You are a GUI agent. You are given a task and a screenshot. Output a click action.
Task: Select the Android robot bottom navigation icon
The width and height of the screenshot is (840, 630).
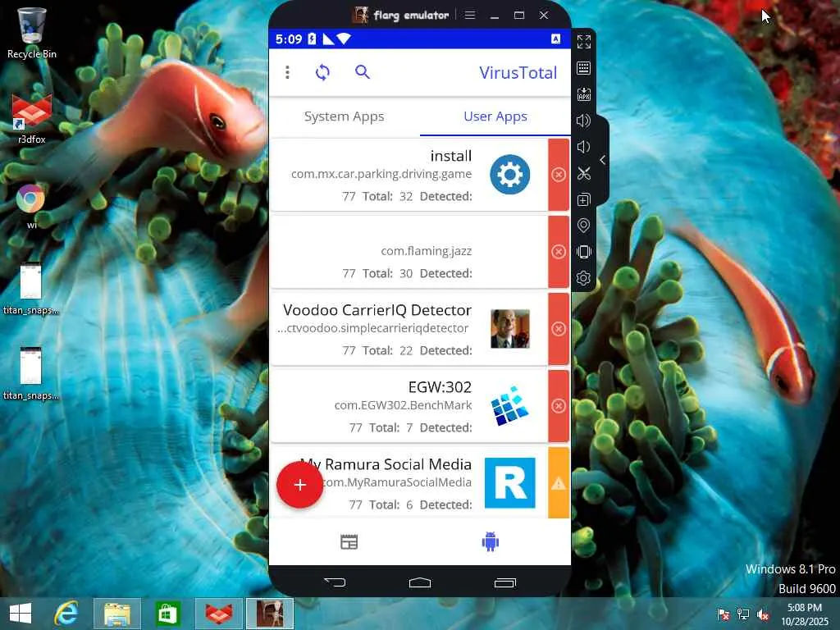coord(491,541)
